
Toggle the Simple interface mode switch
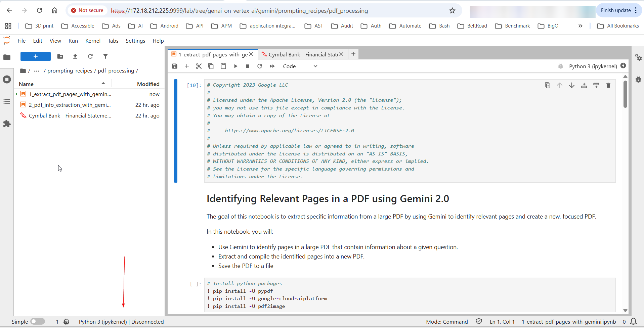[38, 322]
